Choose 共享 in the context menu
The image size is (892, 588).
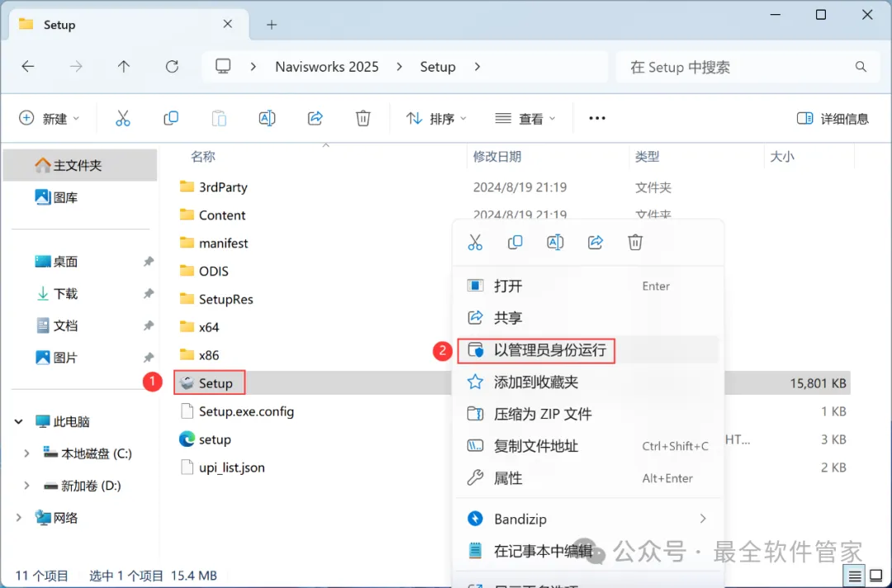tap(588, 318)
